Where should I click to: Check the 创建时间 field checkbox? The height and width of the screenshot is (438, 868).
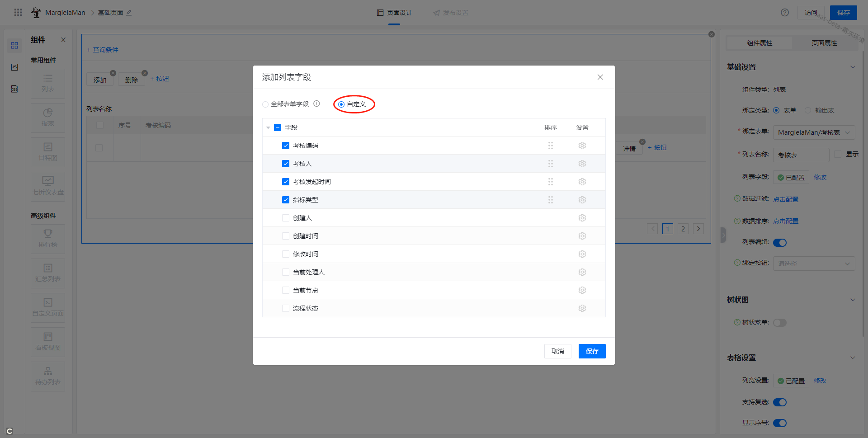(286, 236)
